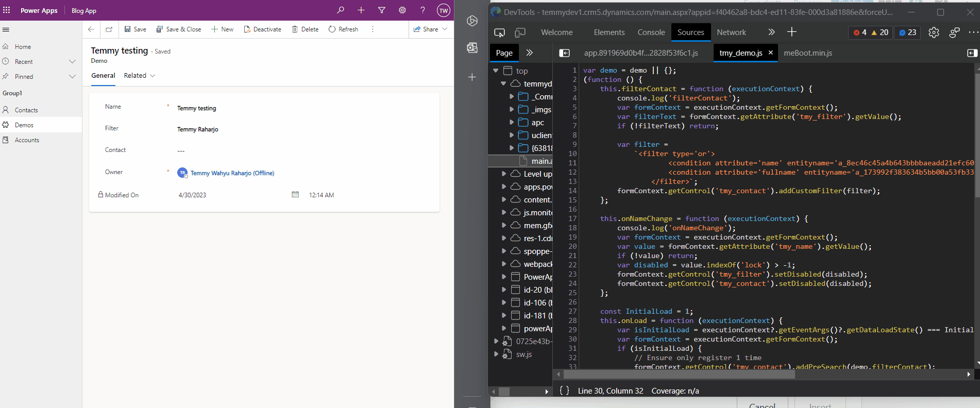
Task: Open the advanced find filter icon
Action: pyautogui.click(x=382, y=10)
